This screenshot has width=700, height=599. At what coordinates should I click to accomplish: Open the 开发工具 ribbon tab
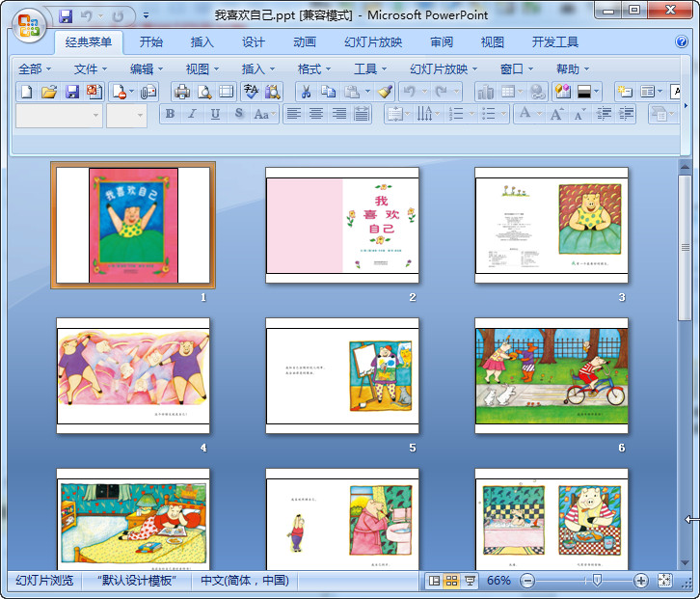click(554, 42)
